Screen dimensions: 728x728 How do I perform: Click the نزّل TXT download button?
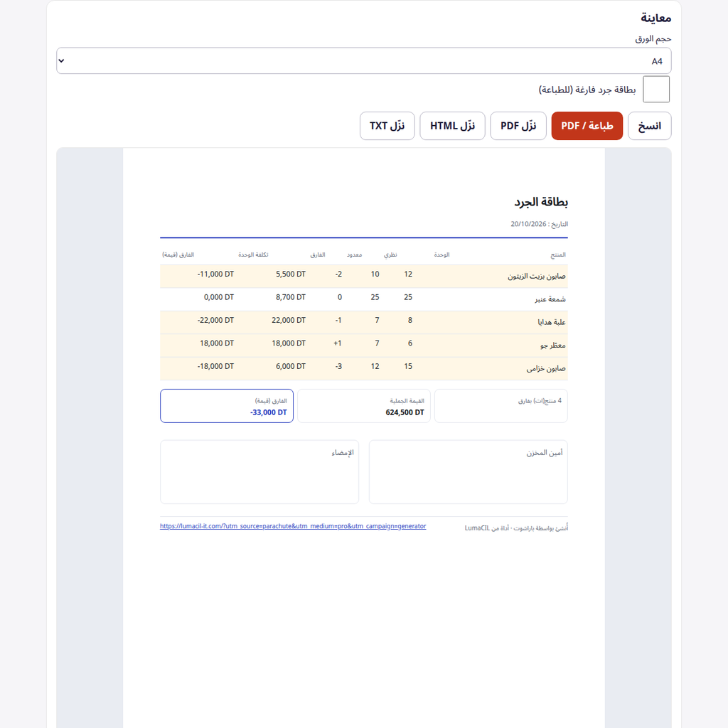387,126
